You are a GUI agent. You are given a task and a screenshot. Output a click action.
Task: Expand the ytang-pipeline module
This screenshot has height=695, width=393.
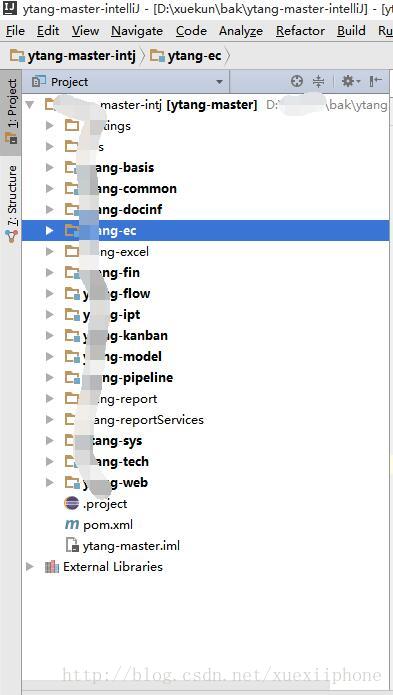click(x=50, y=378)
